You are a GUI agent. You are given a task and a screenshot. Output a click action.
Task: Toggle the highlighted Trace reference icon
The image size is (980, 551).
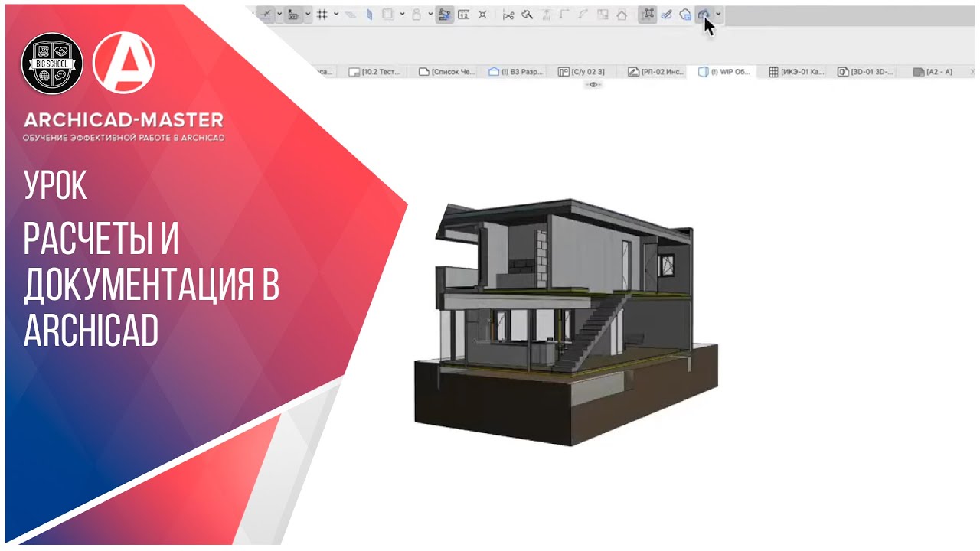445,15
